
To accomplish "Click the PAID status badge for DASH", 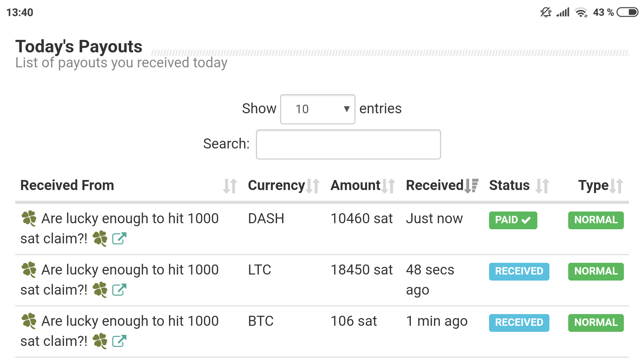I will point(513,220).
